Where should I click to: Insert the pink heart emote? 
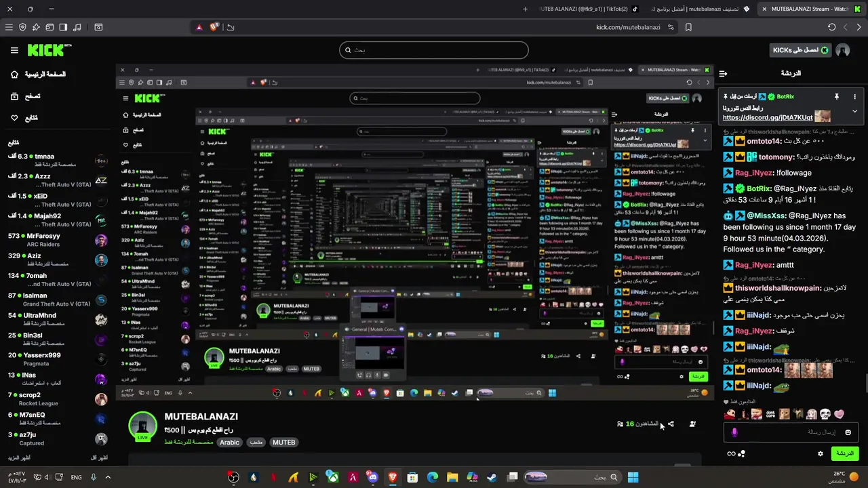pyautogui.click(x=839, y=414)
